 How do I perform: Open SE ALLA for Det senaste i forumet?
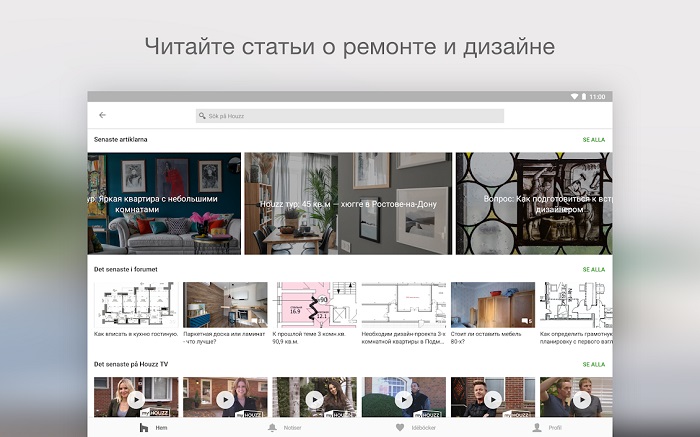click(x=593, y=270)
